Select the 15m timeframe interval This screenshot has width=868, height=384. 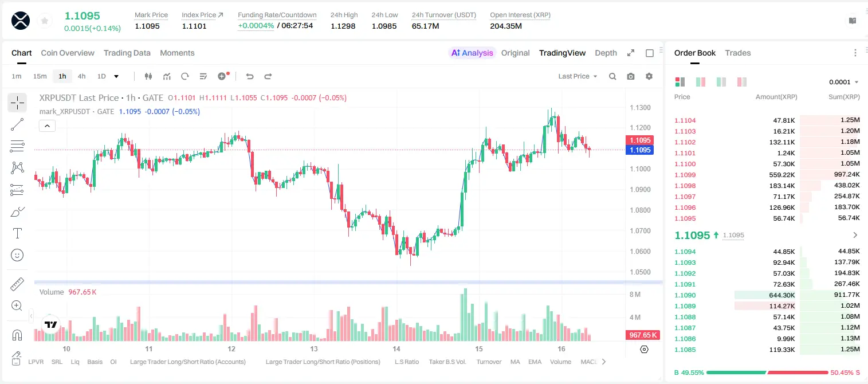tap(40, 76)
